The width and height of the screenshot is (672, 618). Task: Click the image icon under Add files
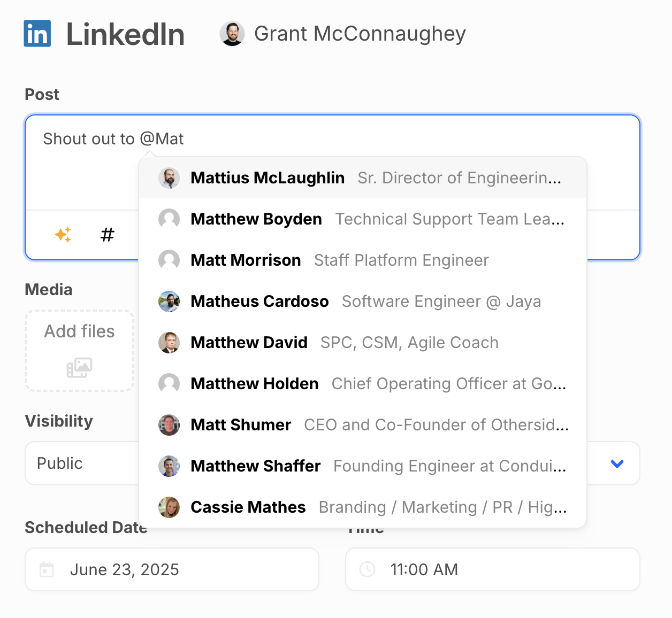click(x=80, y=367)
